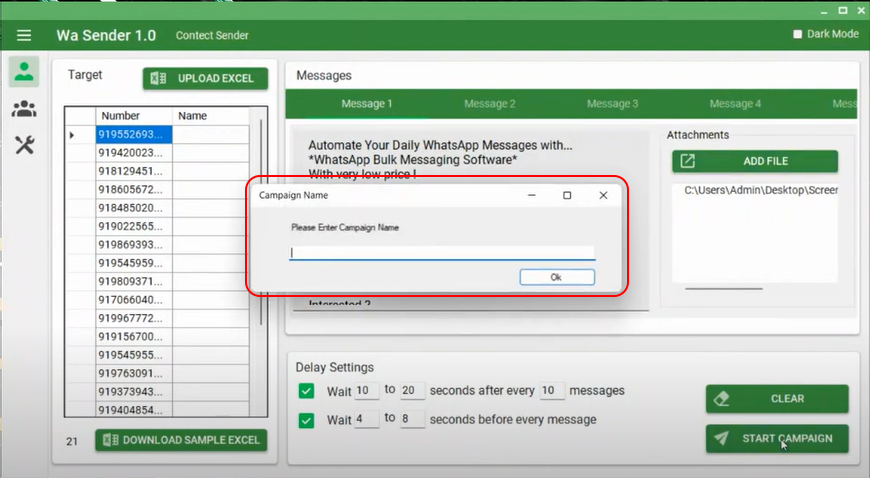Select the single contact sidebar icon
The width and height of the screenshot is (870, 478).
tap(24, 72)
